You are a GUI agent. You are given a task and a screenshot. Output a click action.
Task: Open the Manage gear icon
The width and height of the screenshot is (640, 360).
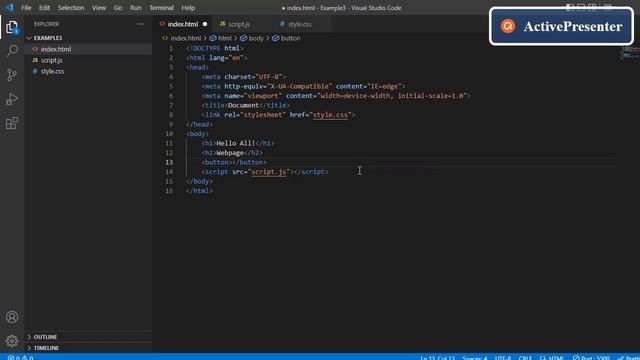point(12,340)
